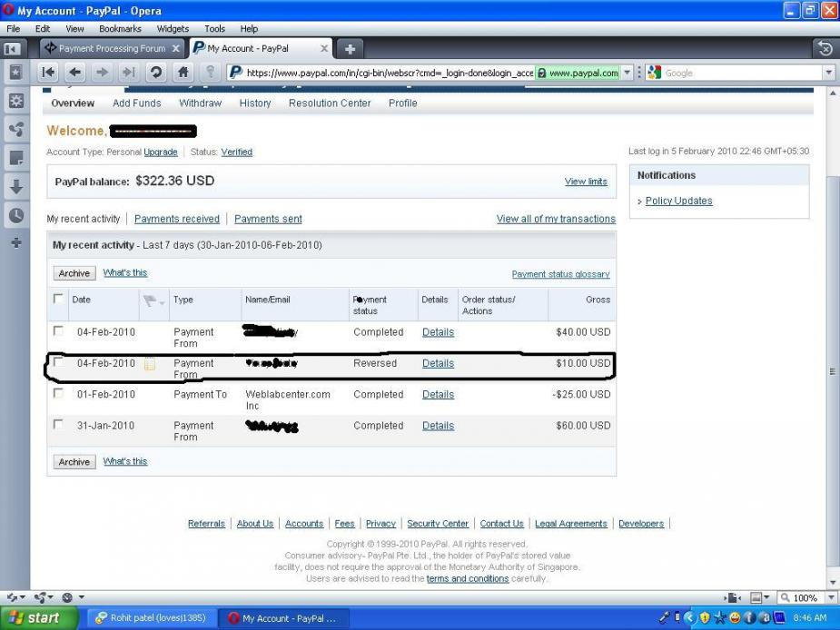
Task: Open the 100% zoom level dropdown
Action: [x=831, y=597]
